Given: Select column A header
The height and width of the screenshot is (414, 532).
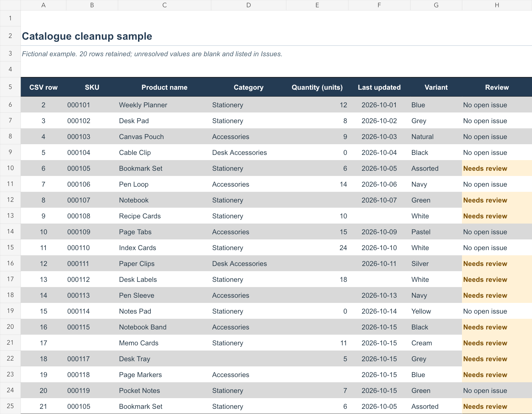Looking at the screenshot, I should [x=43, y=5].
